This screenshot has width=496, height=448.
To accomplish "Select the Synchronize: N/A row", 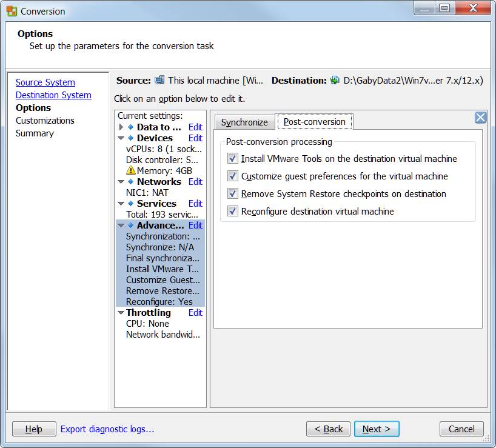I will (160, 247).
